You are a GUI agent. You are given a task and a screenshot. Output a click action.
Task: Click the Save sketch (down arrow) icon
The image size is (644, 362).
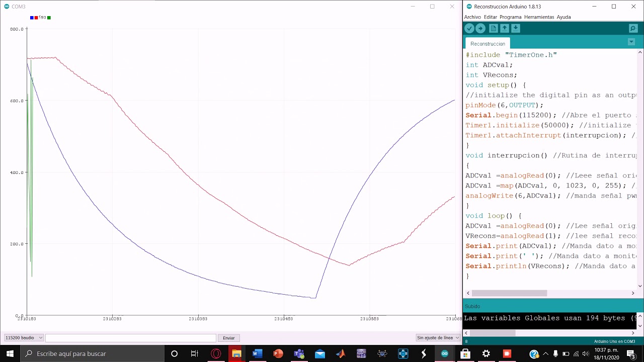tap(516, 29)
